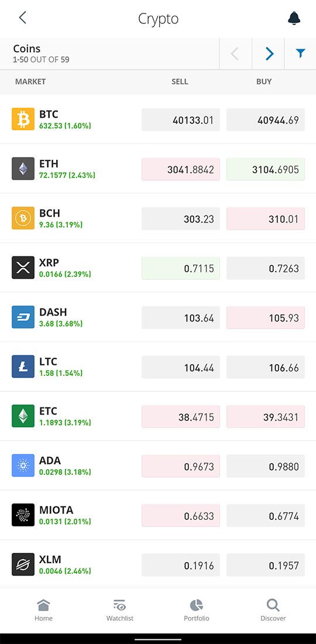Select the Cardano ADA coin logo
This screenshot has height=644, width=316.
click(x=23, y=465)
